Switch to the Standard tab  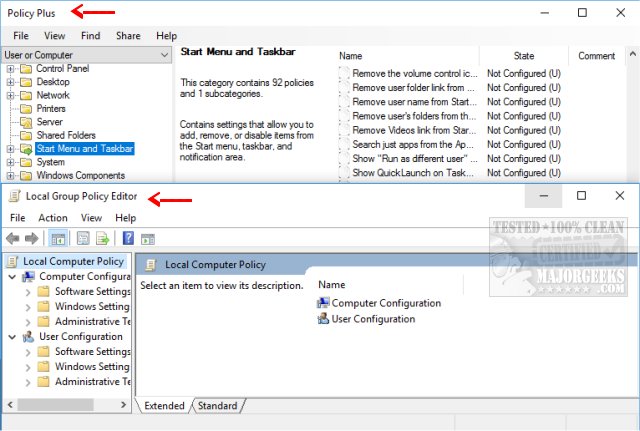click(218, 406)
